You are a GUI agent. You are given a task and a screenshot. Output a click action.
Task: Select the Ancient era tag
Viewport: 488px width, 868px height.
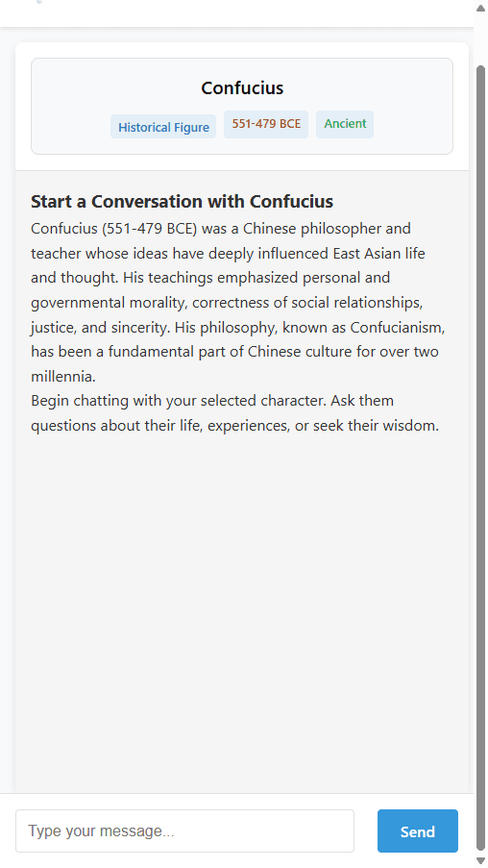tap(345, 123)
